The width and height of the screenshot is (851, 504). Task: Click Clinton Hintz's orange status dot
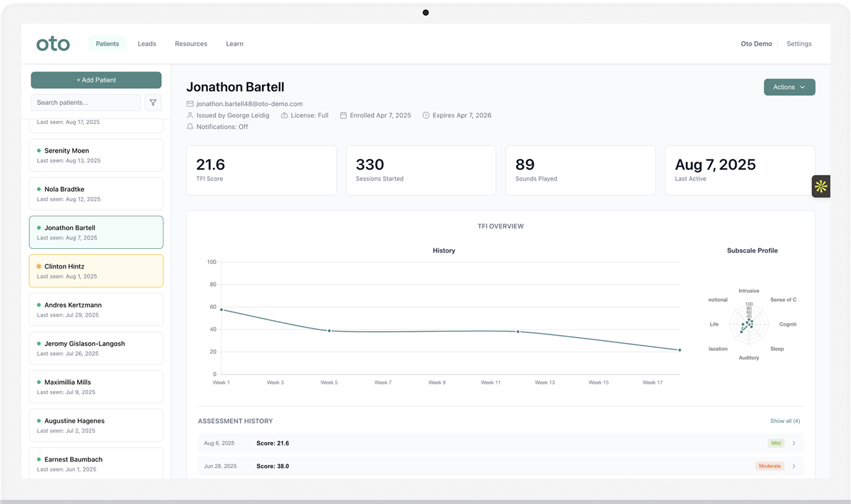coord(39,266)
